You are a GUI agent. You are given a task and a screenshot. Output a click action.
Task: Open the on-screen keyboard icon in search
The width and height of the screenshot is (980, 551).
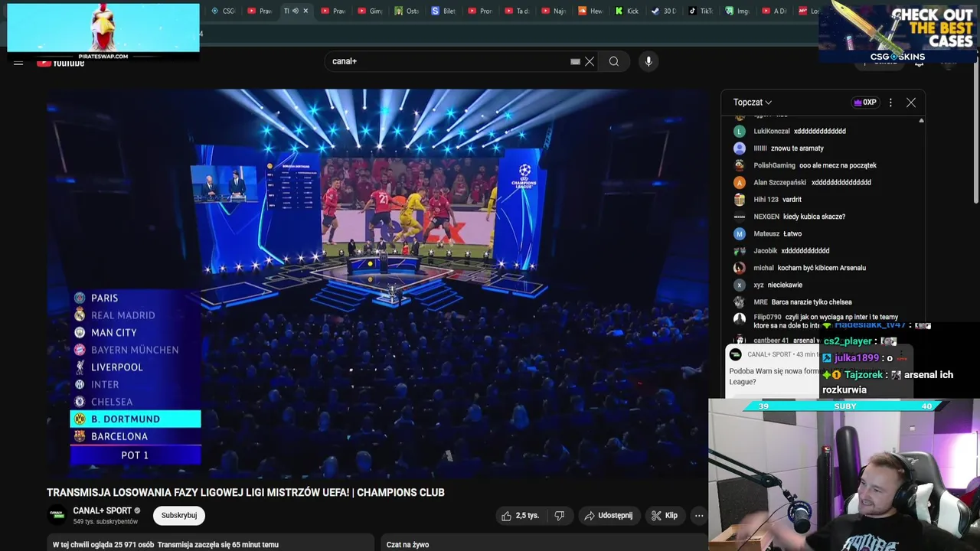pos(575,61)
